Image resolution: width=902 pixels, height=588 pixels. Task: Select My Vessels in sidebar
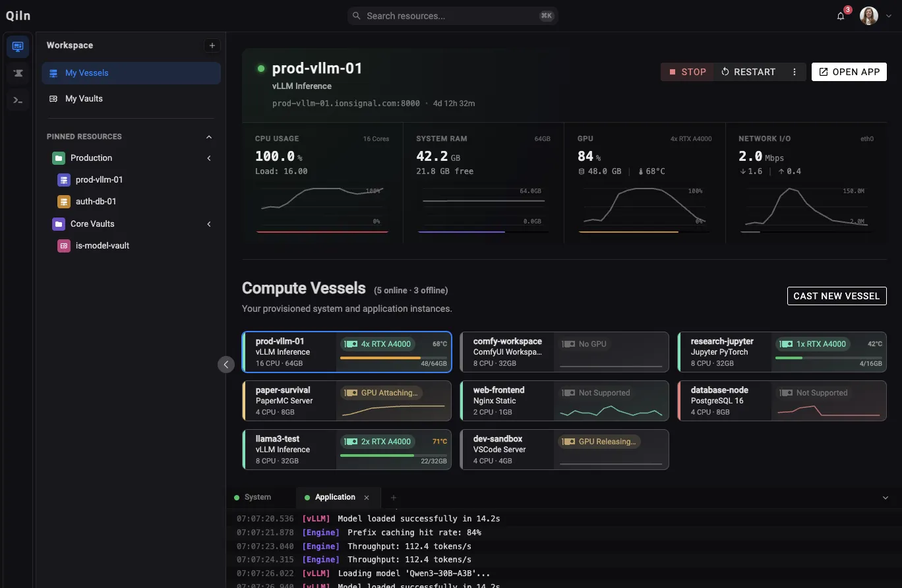click(131, 73)
